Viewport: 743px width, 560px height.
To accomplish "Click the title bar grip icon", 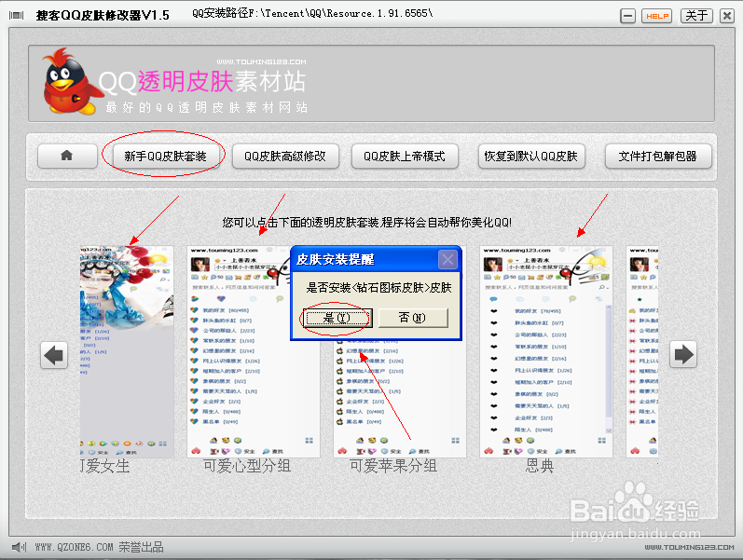I will (16, 16).
